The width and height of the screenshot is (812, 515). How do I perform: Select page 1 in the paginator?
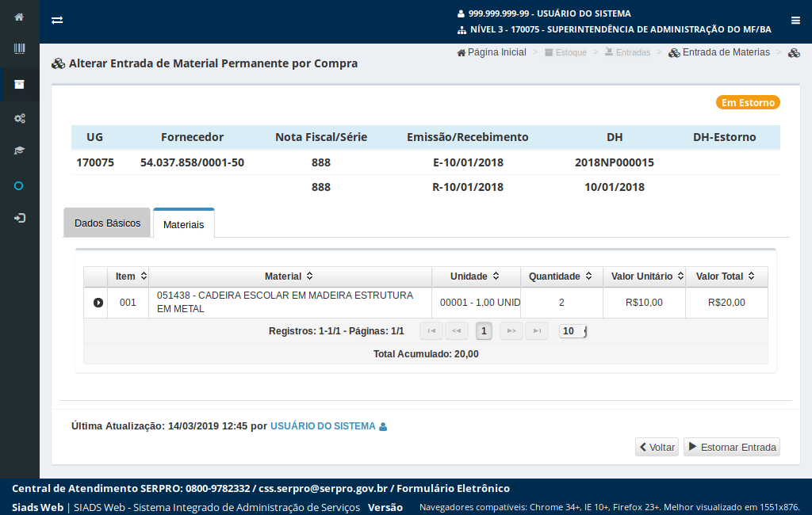(x=484, y=331)
